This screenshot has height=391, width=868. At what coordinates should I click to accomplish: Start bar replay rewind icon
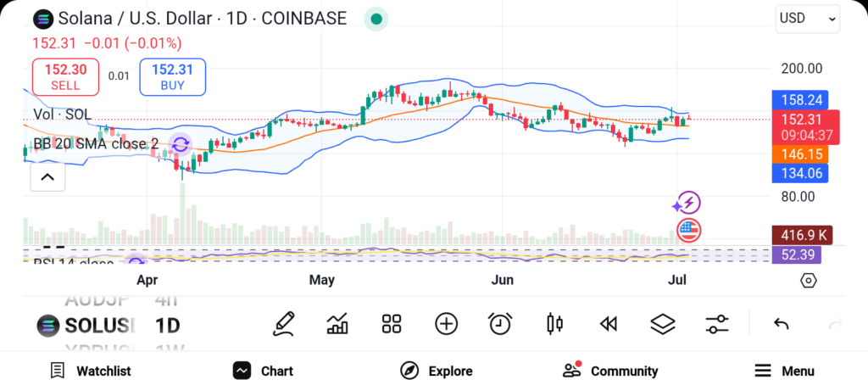pos(609,324)
